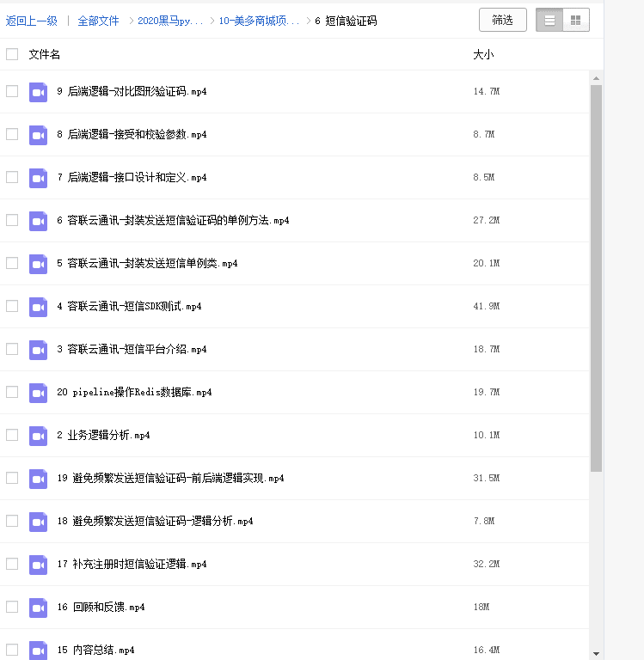Open 6 容联云通讯-封装发送短信验证码的单例方法.mp4
Image resolution: width=644 pixels, height=660 pixels.
(173, 221)
